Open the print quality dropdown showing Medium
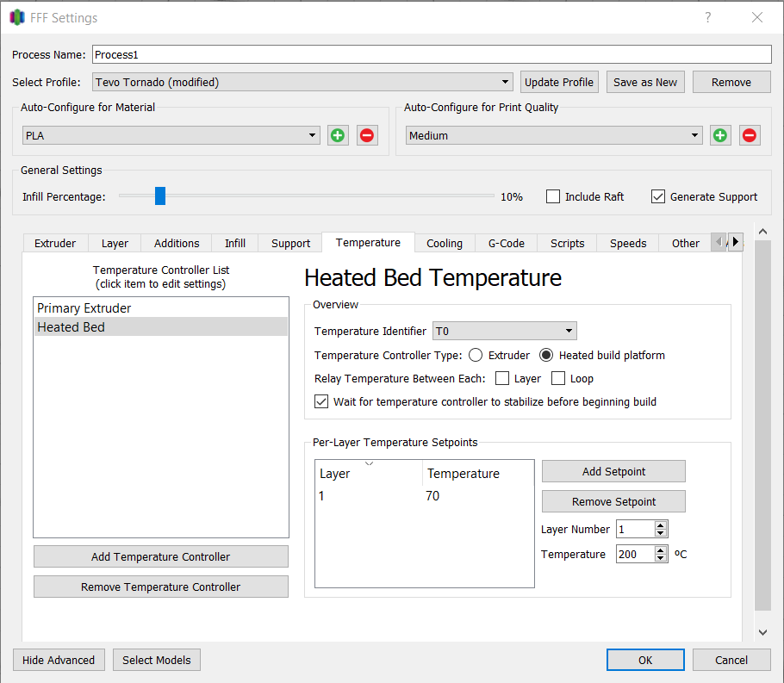The height and width of the screenshot is (683, 784). click(554, 135)
